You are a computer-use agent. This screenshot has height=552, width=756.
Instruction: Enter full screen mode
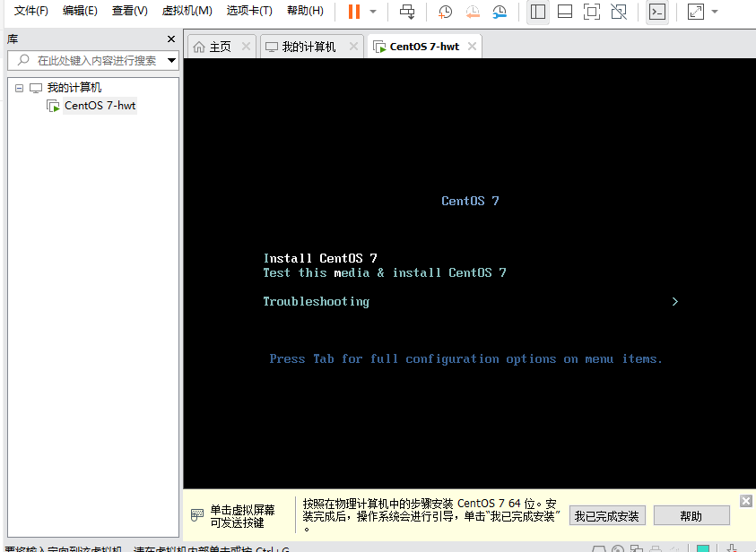point(592,12)
